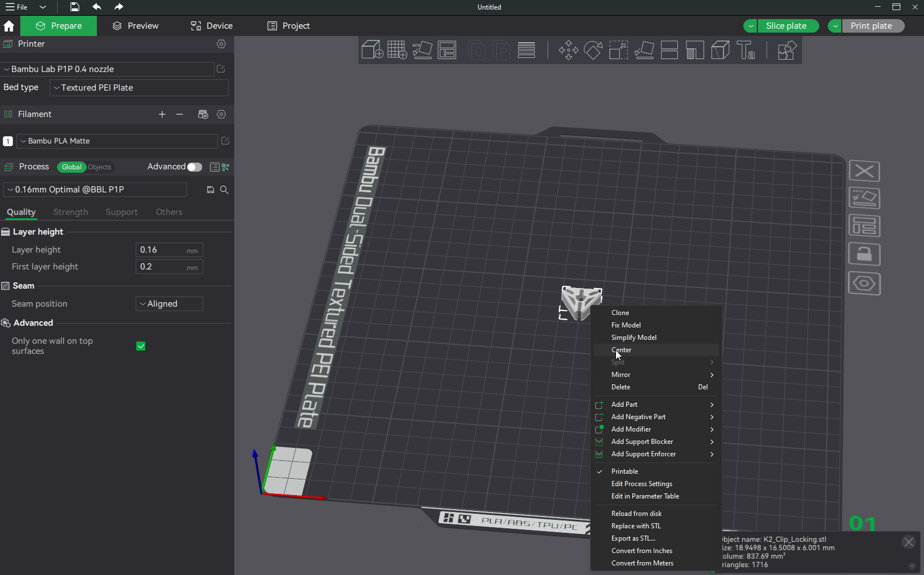
Task: Select the Rotate tool
Action: pos(593,50)
